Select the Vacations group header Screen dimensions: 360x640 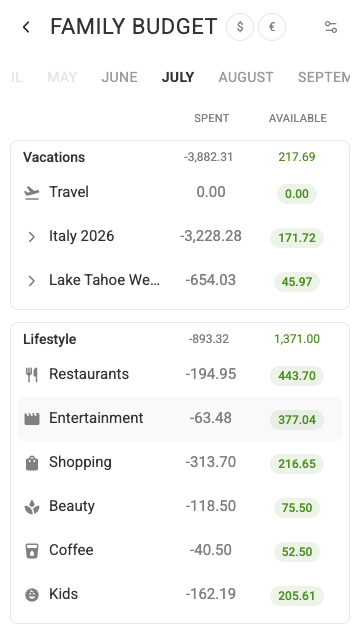tap(54, 157)
